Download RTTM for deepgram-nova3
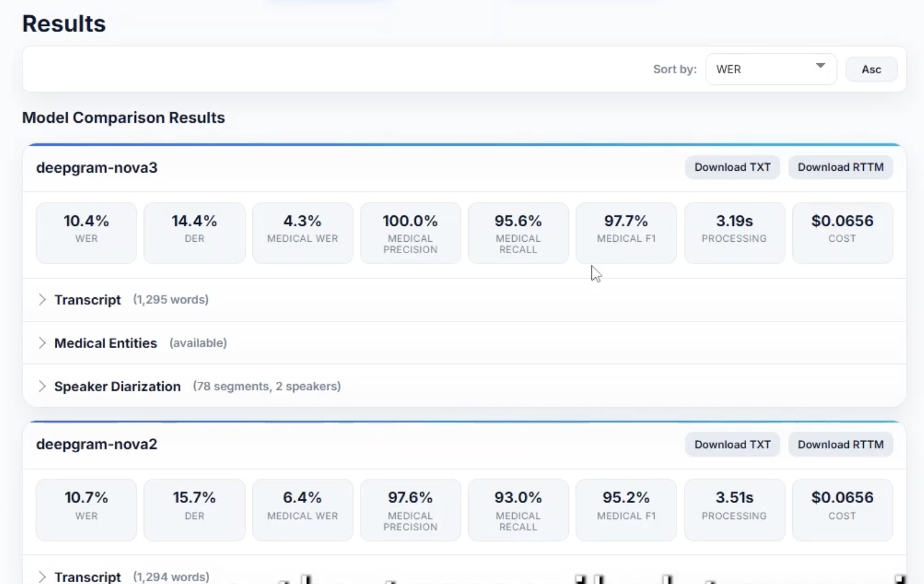The image size is (924, 584). [841, 167]
